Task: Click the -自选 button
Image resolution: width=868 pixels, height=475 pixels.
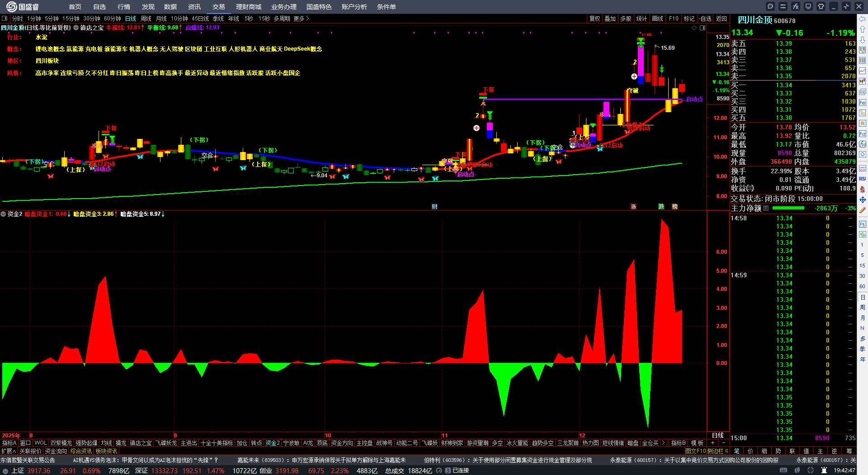Action: [x=705, y=19]
